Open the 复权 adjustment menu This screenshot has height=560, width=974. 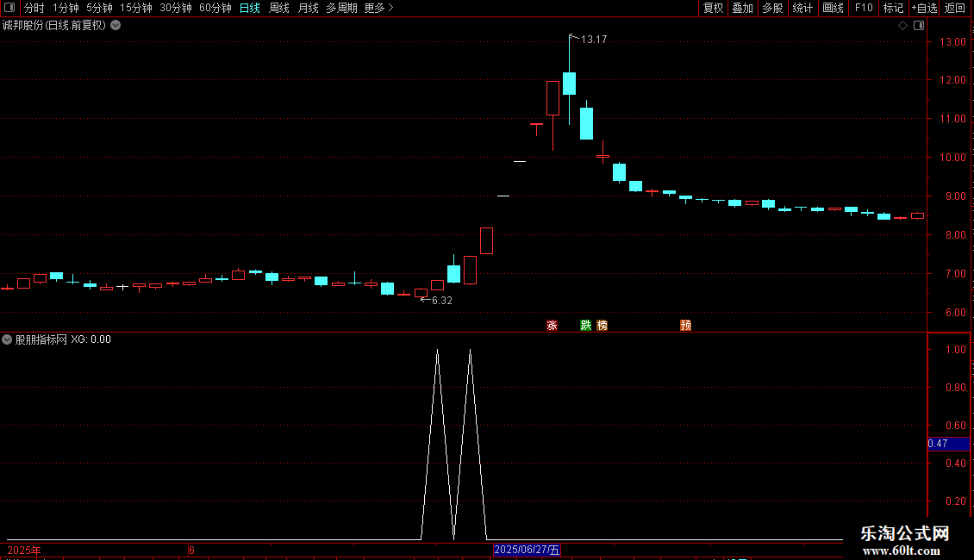point(713,8)
